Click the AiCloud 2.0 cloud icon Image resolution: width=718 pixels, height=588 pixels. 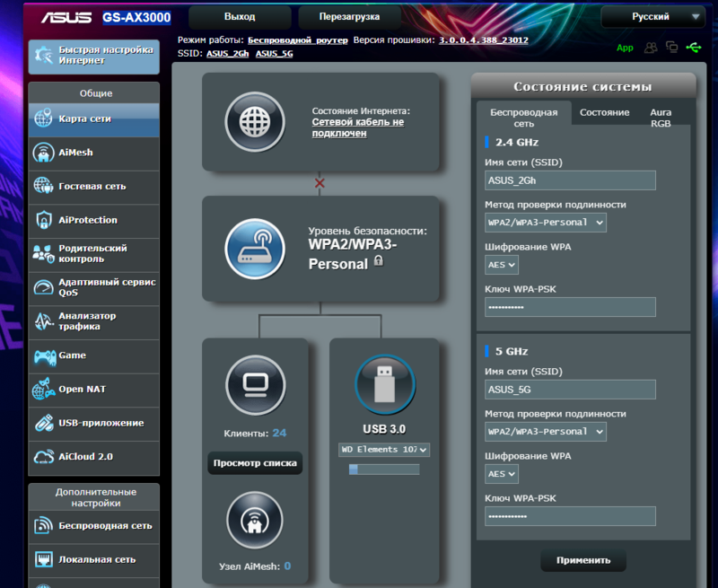tap(43, 457)
